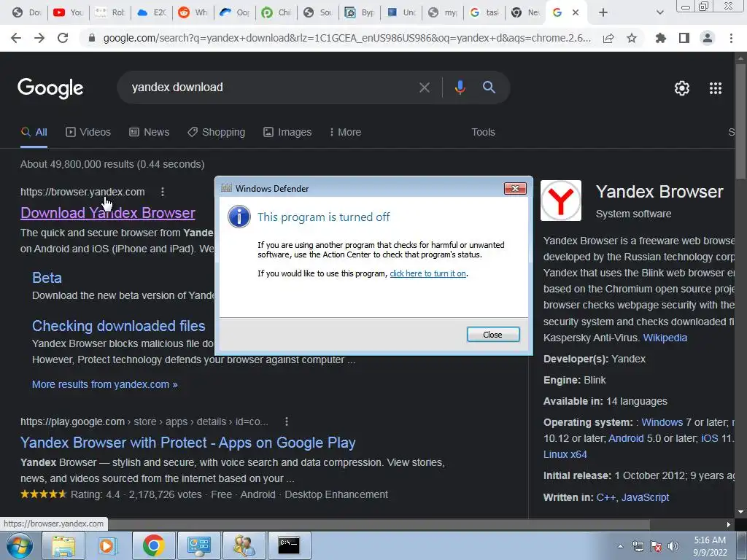This screenshot has width=747, height=560.
Task: Open options for play.google.com result
Action: 286,421
